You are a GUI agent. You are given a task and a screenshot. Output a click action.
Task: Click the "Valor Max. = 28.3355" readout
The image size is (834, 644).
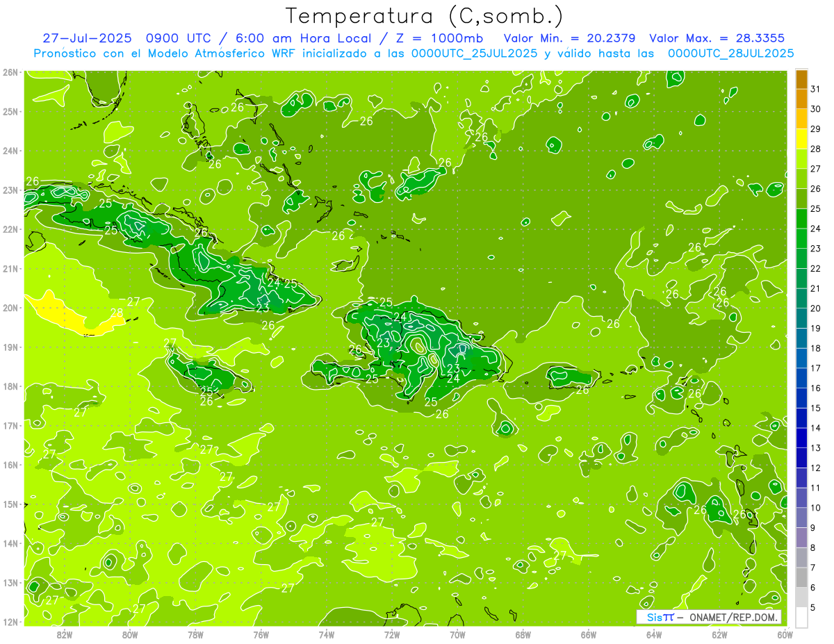click(717, 38)
